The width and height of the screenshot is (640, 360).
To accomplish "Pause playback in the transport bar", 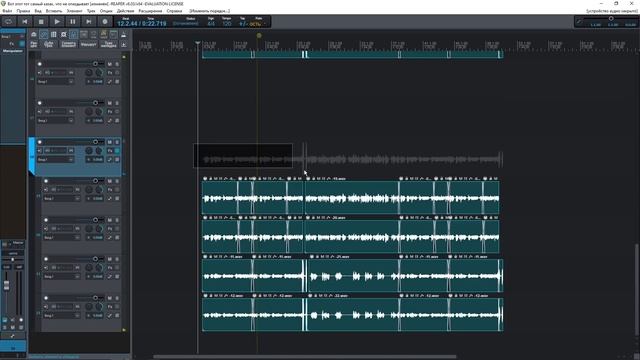I will (x=73, y=22).
